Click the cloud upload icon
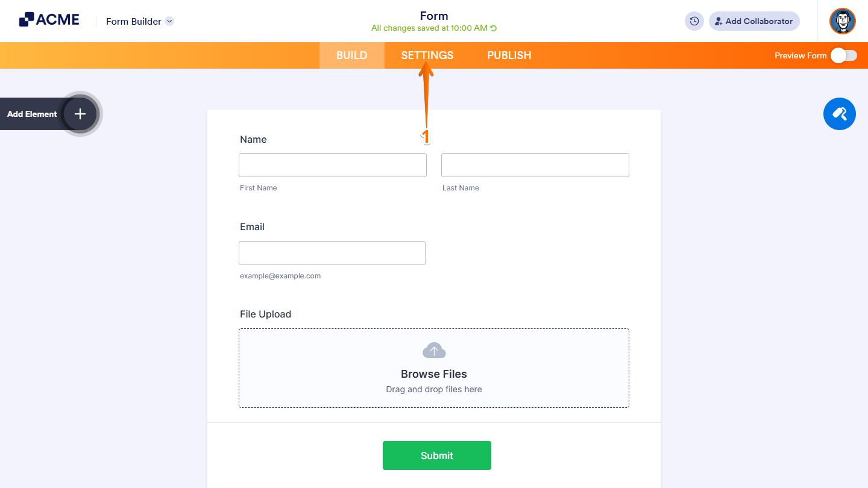The height and width of the screenshot is (488, 868). click(434, 349)
